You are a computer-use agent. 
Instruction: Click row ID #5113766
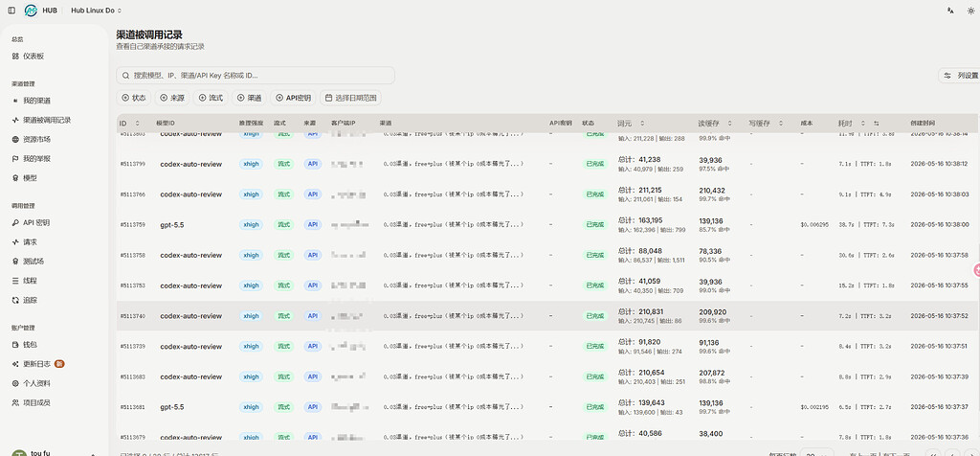132,194
